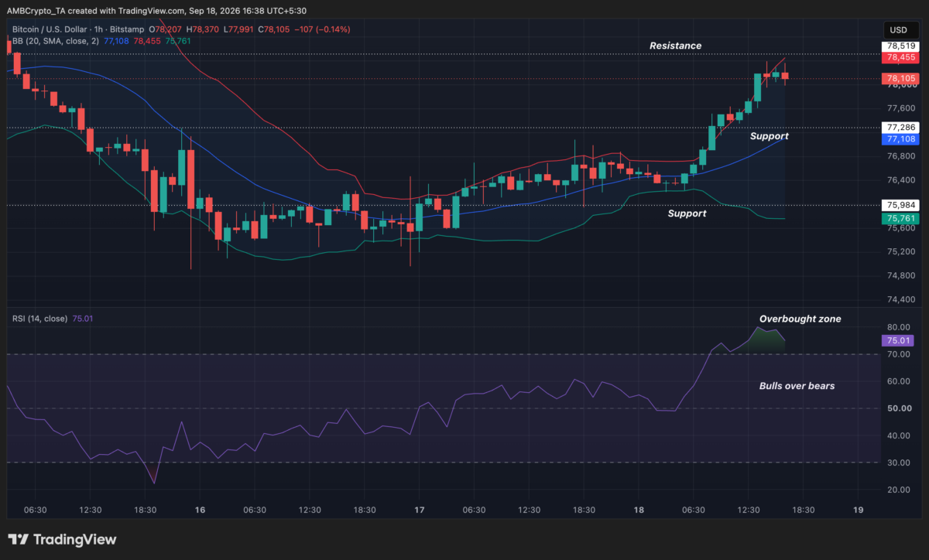Click the Bulls over bears annotation text
929x560 pixels.
click(x=797, y=385)
